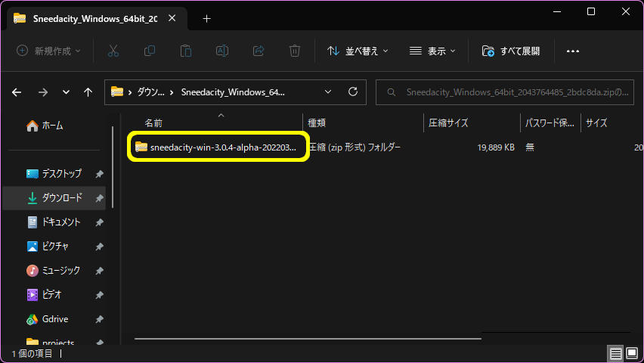Click the 1 個の項目 status text

[32, 353]
